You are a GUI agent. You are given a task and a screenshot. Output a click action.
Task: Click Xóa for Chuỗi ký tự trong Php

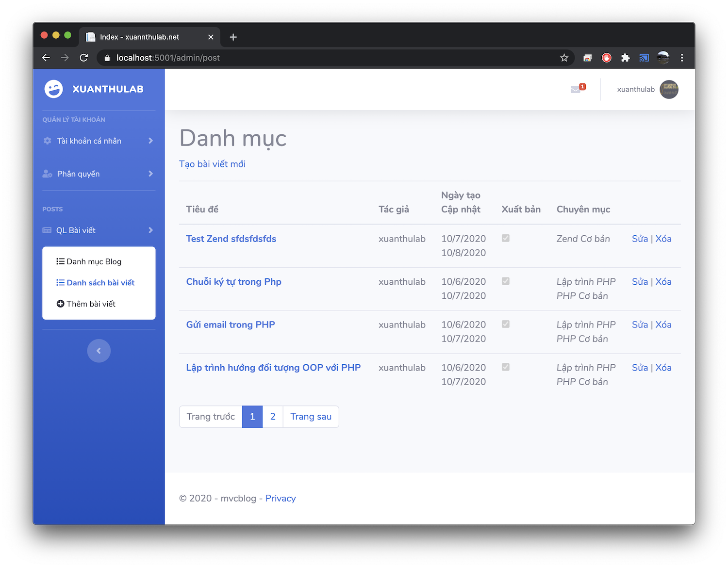click(663, 282)
